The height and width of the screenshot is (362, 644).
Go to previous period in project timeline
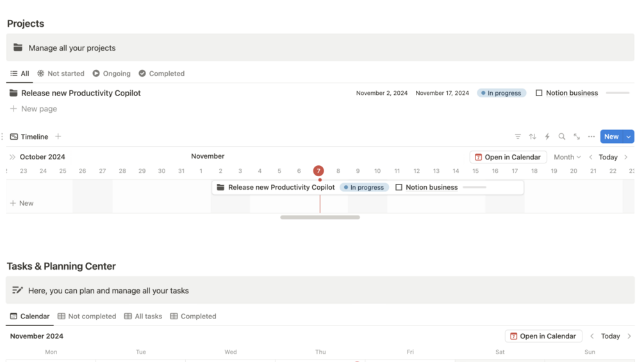(591, 157)
